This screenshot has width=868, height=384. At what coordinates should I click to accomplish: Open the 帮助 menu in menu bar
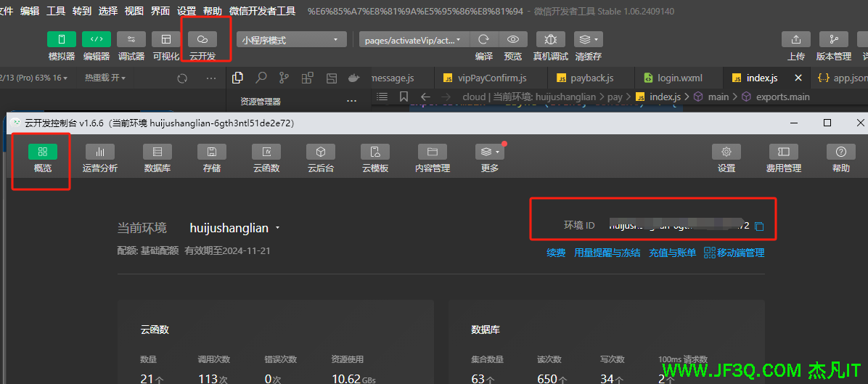click(x=213, y=11)
